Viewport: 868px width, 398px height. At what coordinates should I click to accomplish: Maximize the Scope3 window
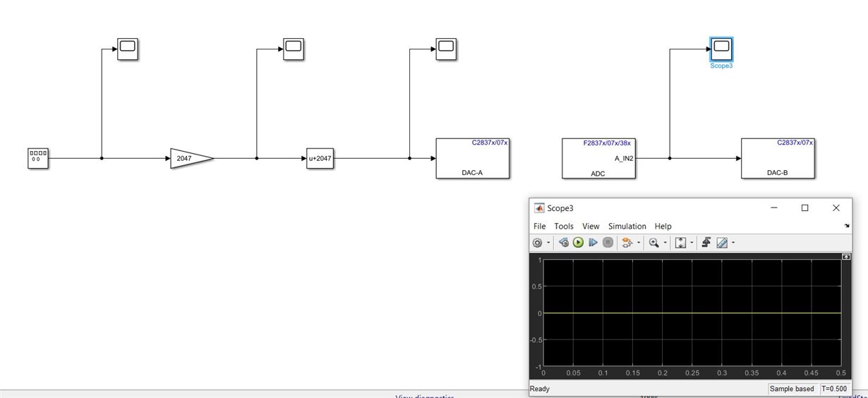(804, 207)
